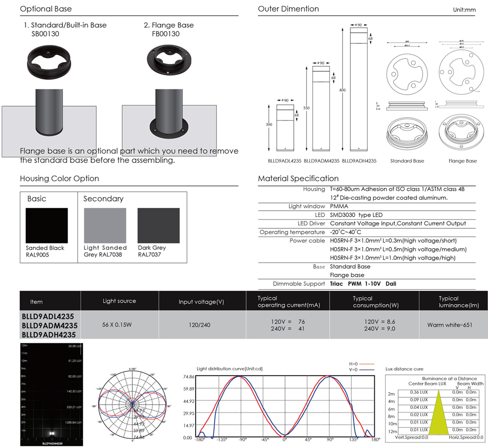Click the "Material Specification" heading

[298, 179]
